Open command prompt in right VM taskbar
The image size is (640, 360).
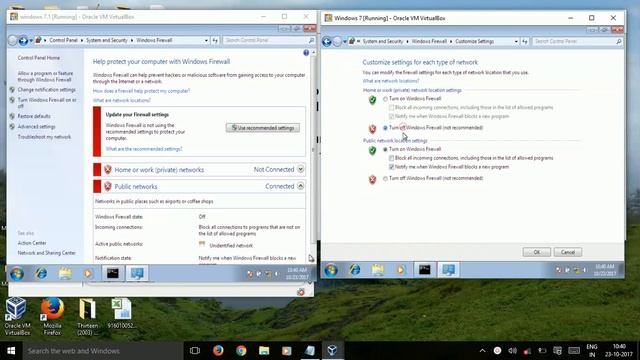[x=424, y=270]
